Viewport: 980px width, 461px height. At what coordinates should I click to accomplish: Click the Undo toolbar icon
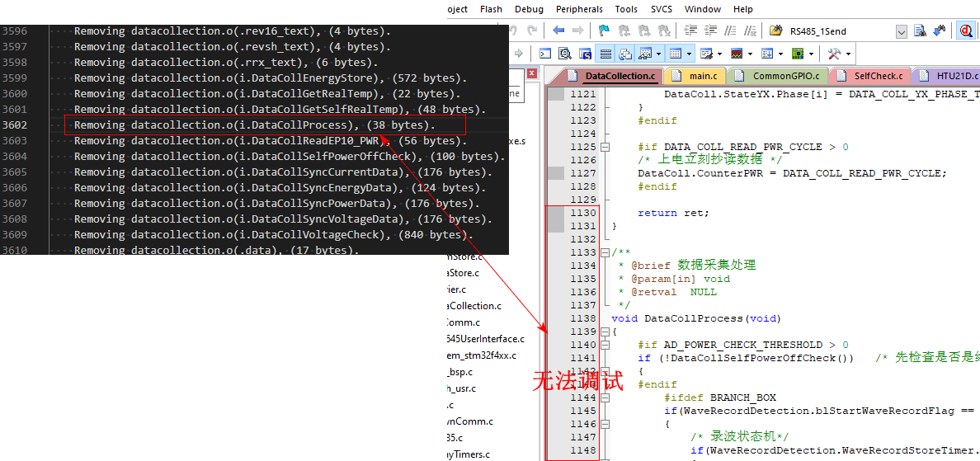pyautogui.click(x=513, y=30)
